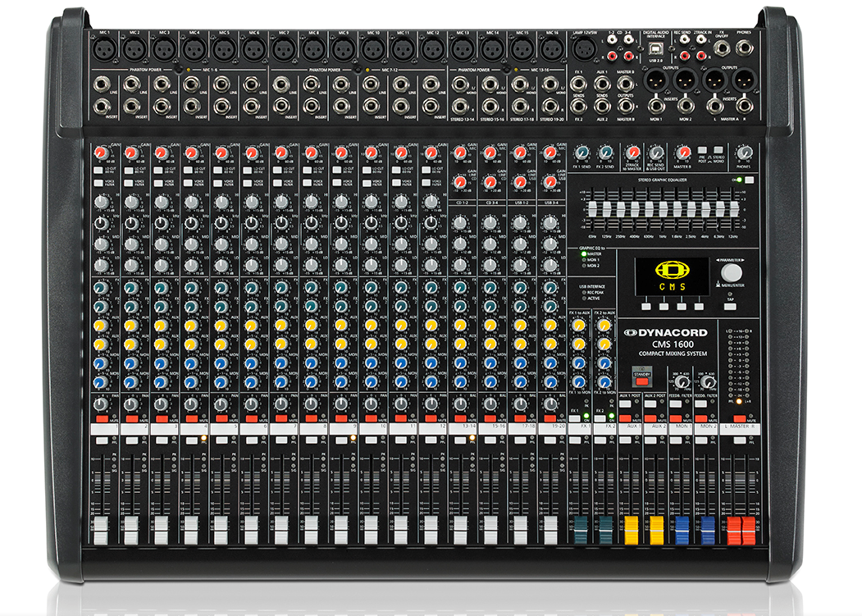Click the CMS display screen

[673, 276]
